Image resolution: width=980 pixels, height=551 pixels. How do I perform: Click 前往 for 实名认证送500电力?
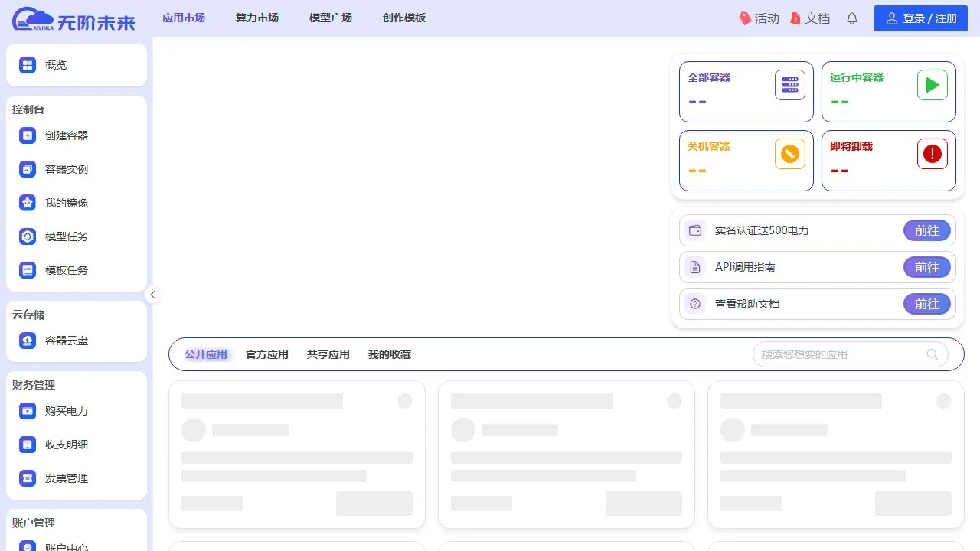click(927, 230)
